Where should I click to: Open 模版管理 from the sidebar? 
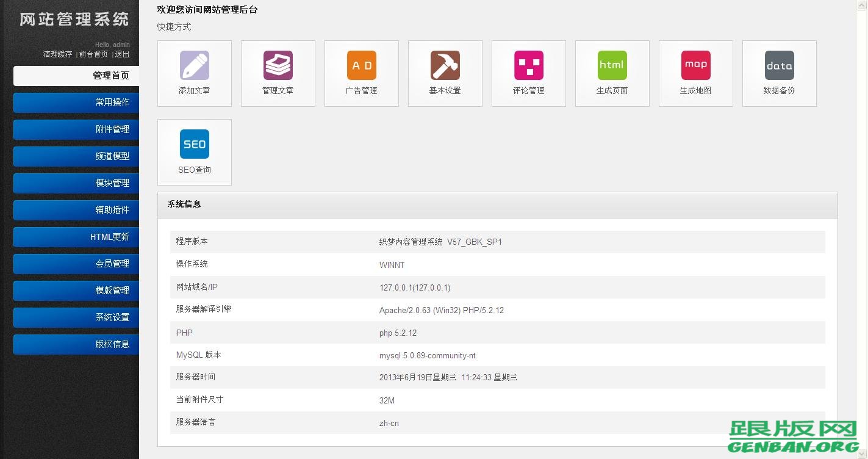coord(76,291)
